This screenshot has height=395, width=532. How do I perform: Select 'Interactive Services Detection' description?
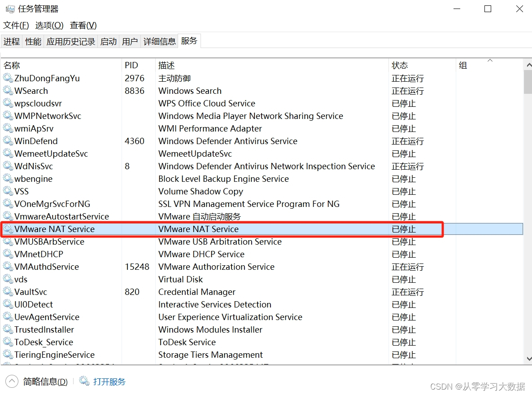215,304
